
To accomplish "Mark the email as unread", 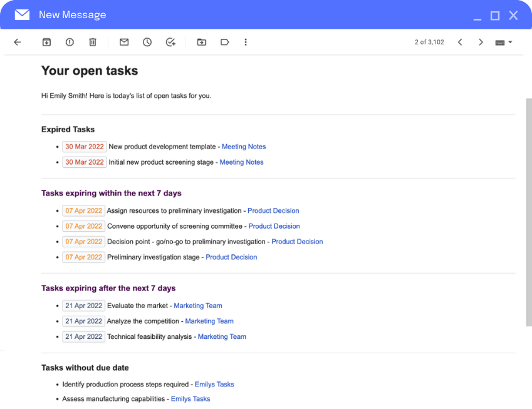I will point(123,42).
